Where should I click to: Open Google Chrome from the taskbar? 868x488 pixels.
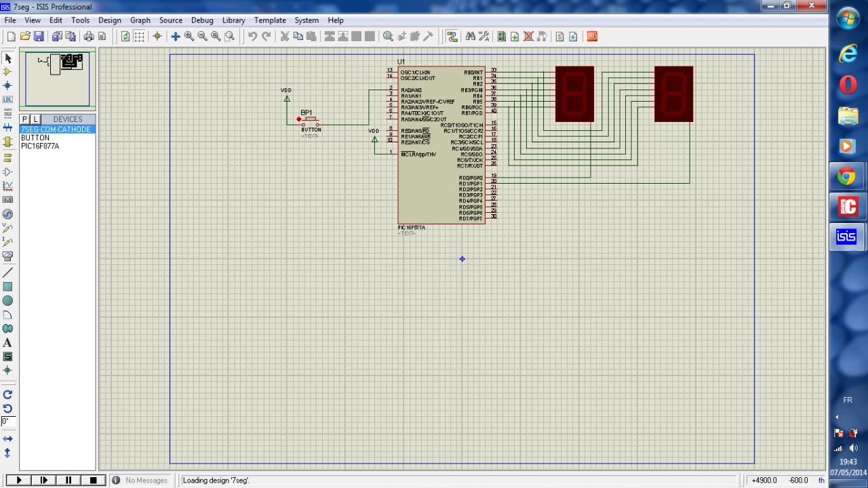846,178
